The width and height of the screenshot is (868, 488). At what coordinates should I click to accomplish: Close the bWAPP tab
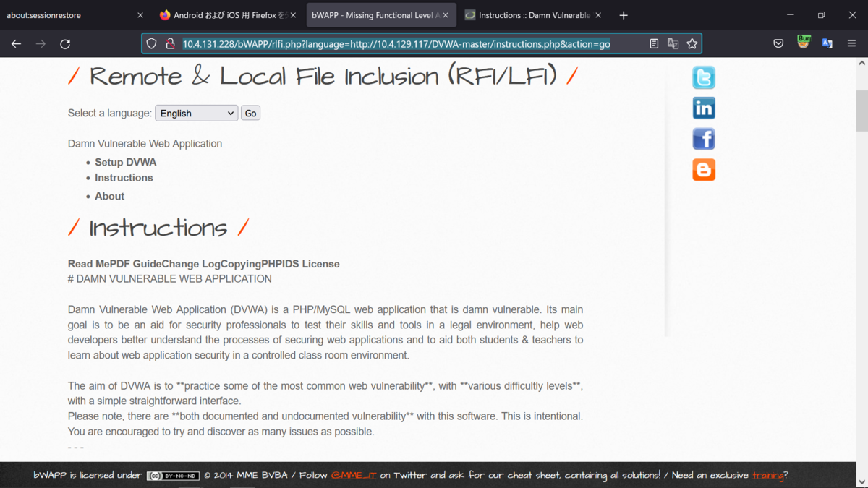446,15
